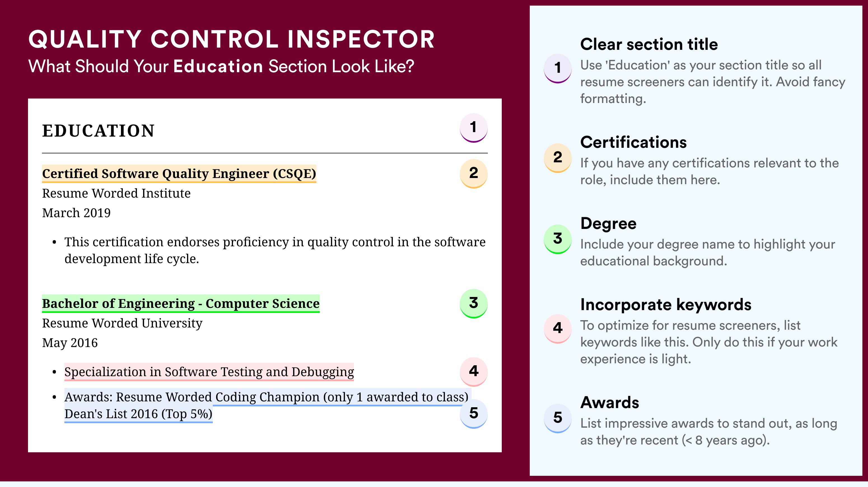868x487 pixels.
Task: Click the blue number 5 badge in the resume
Action: tap(473, 413)
